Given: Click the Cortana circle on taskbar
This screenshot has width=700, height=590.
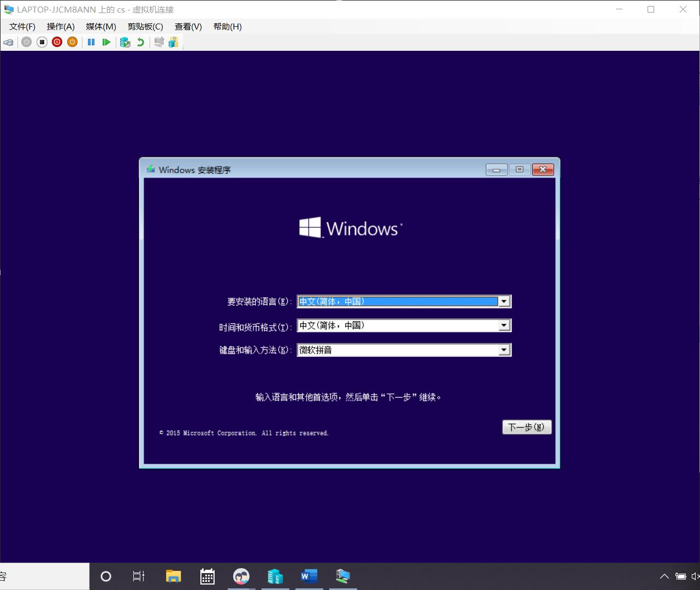Looking at the screenshot, I should [x=106, y=576].
